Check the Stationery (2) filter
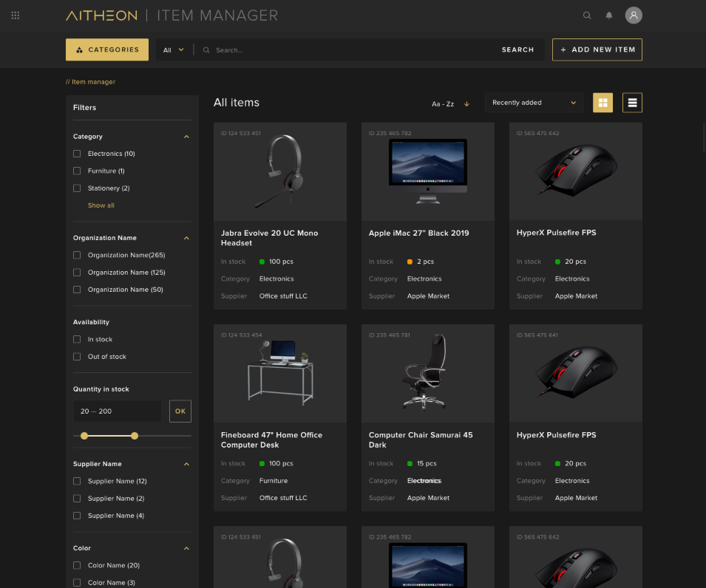 pyautogui.click(x=77, y=188)
